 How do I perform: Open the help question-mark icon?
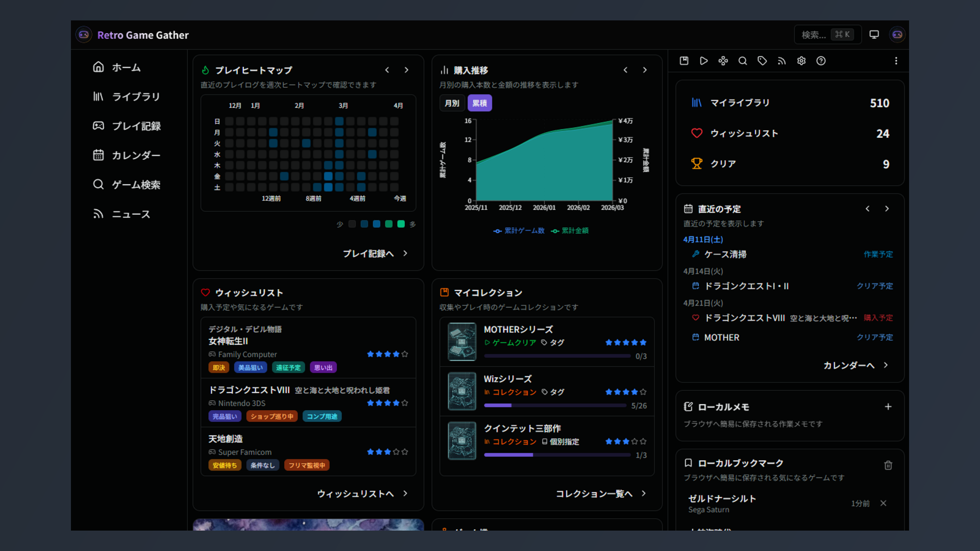[821, 61]
